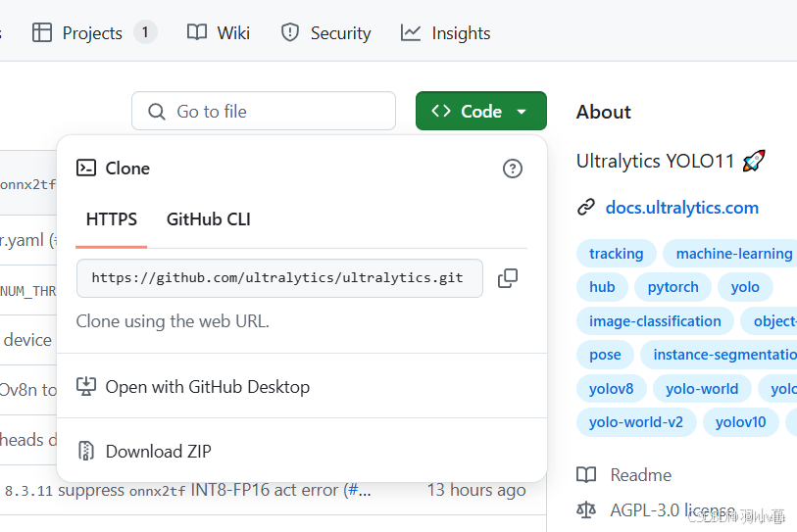The image size is (797, 532).
Task: Open the yolo-world-v2 topic tag
Action: (x=636, y=422)
